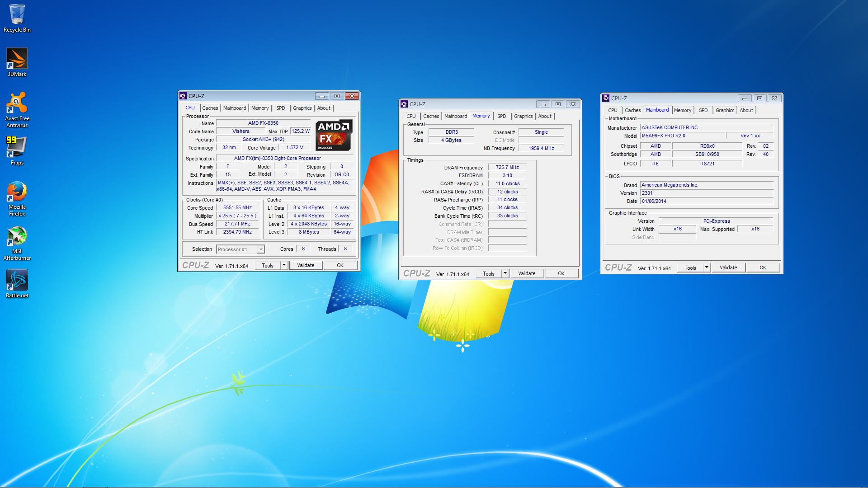Click NB Frequency value 1959.4 MHz
The image size is (868, 488).
click(x=541, y=148)
